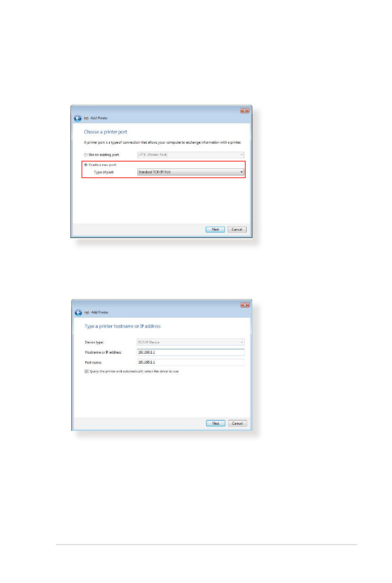Click Cancel in the Choose a printer port dialog

tap(237, 229)
